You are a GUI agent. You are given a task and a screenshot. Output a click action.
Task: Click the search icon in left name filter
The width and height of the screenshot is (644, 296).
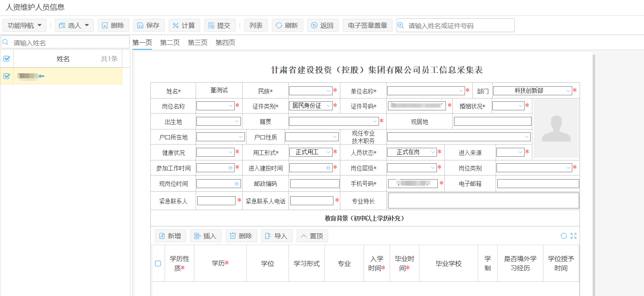[x=6, y=42]
